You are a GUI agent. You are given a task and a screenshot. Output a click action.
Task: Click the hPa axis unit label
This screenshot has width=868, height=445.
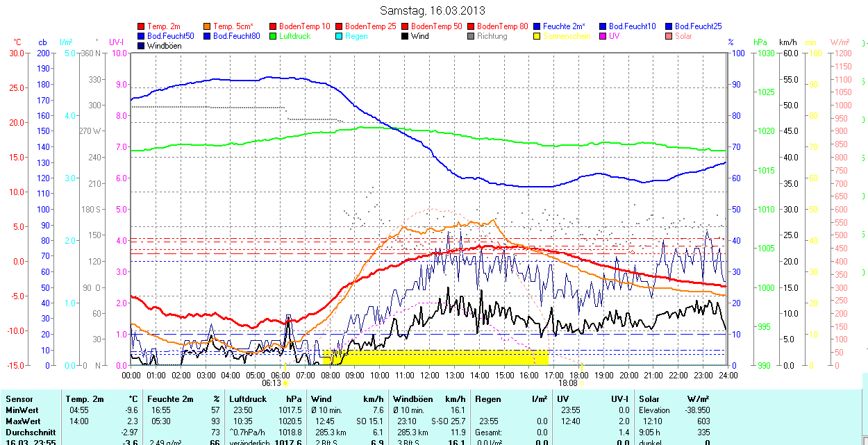click(x=760, y=42)
